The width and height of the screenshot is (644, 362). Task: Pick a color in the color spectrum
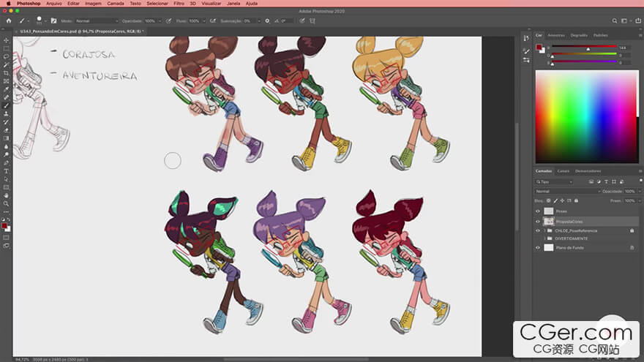point(587,116)
